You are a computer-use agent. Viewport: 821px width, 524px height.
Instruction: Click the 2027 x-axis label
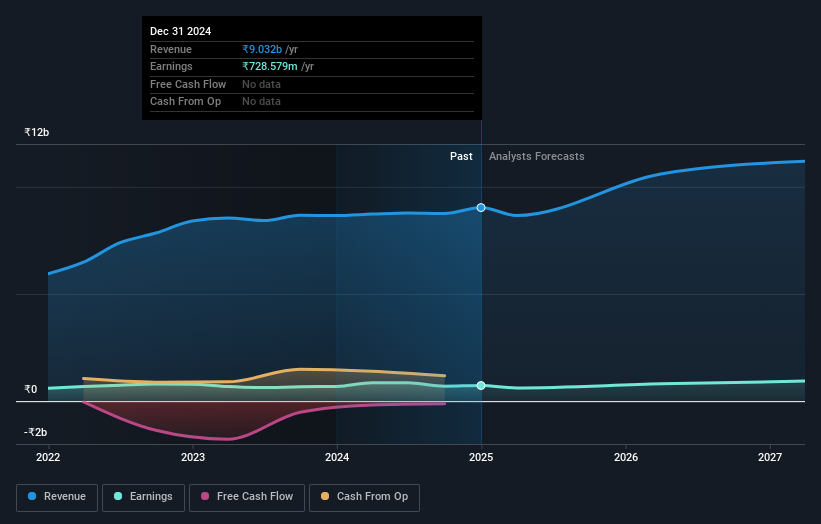coord(770,458)
